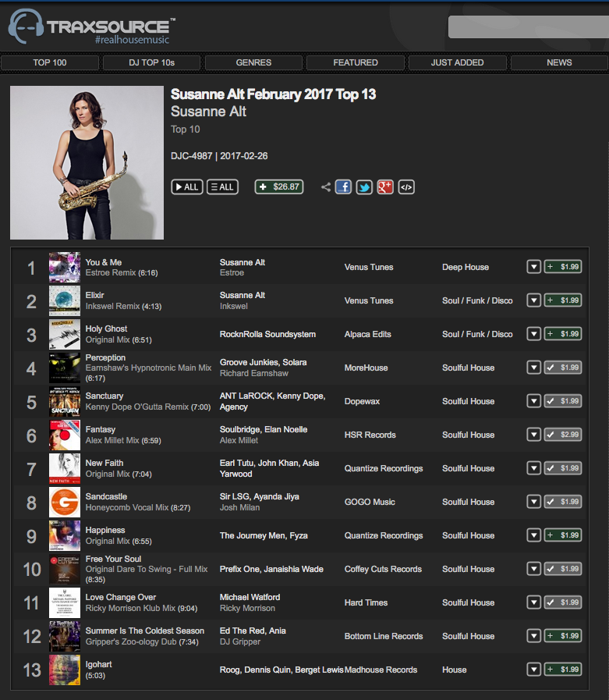The width and height of the screenshot is (609, 700).
Task: Open Igohart track title
Action: pyautogui.click(x=98, y=664)
